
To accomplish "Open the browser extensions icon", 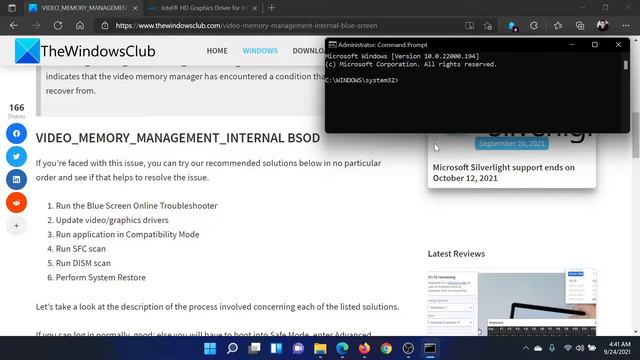I will click(534, 26).
